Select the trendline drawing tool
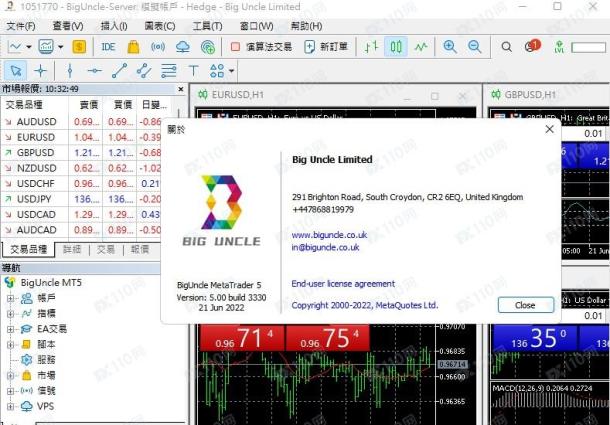This screenshot has width=610, height=425. 119,71
